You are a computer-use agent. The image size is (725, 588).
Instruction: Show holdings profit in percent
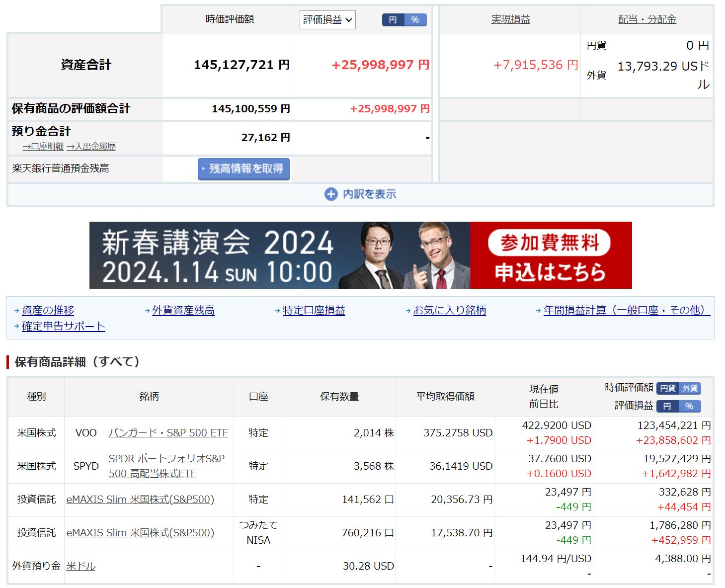[x=689, y=406]
